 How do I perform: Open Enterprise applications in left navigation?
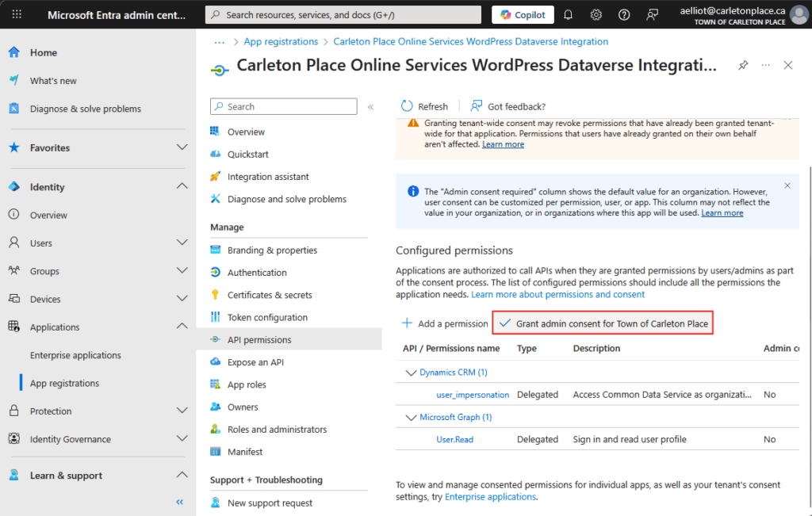pos(75,355)
